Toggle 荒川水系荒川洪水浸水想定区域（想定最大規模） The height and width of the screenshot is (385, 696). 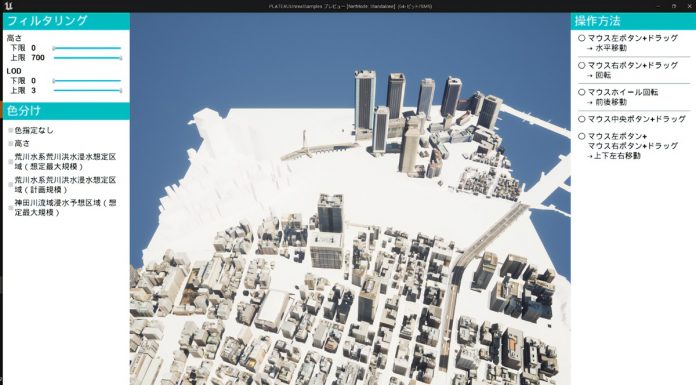[11, 162]
